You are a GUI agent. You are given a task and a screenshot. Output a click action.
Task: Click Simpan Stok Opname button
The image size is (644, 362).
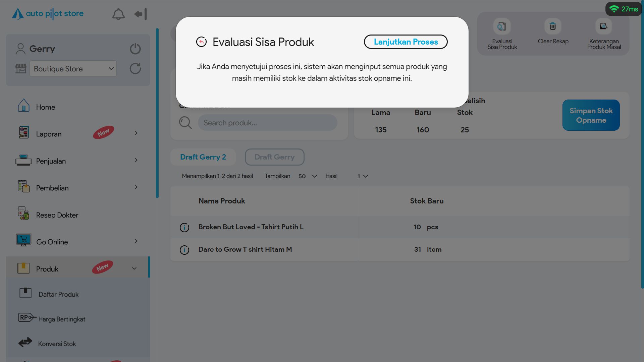tap(591, 115)
